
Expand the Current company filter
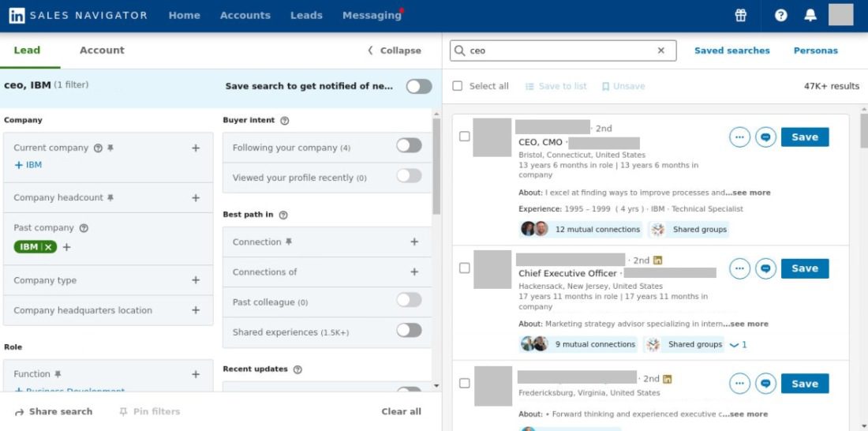point(196,148)
